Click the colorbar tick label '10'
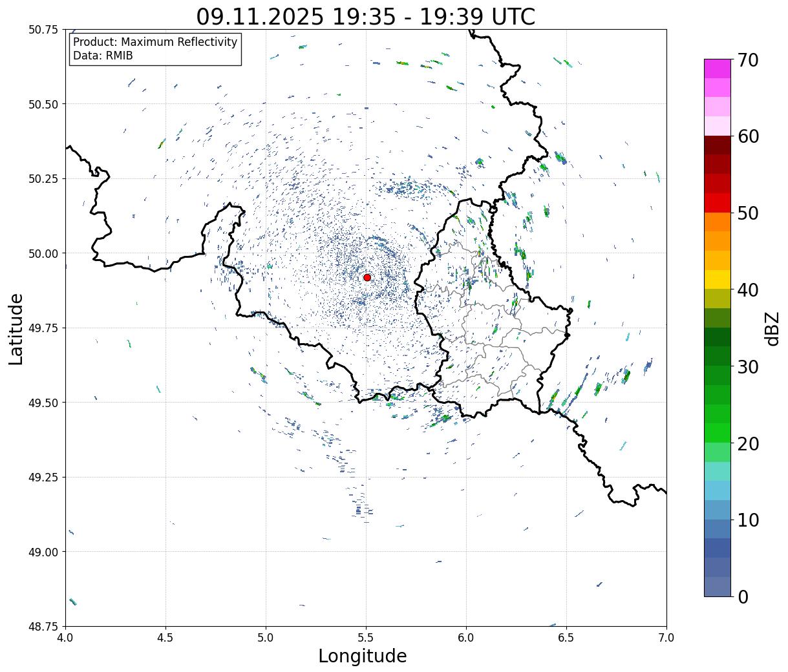 [x=747, y=520]
